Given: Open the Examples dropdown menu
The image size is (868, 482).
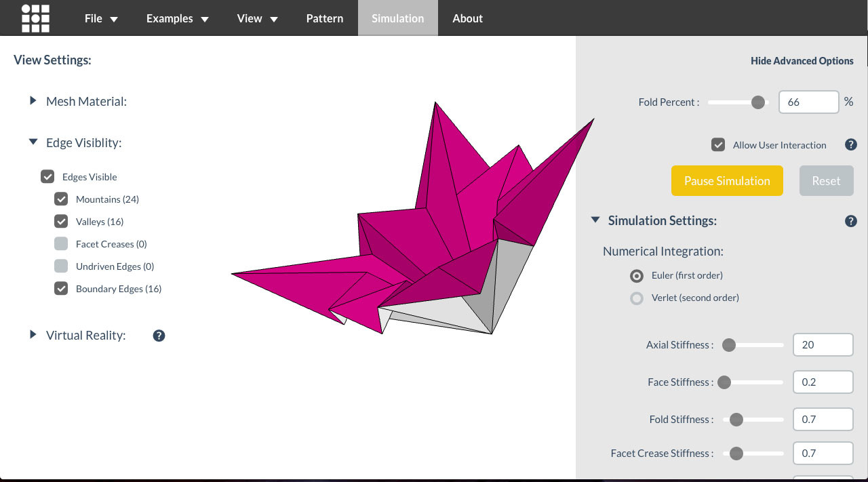Looking at the screenshot, I should pos(177,18).
